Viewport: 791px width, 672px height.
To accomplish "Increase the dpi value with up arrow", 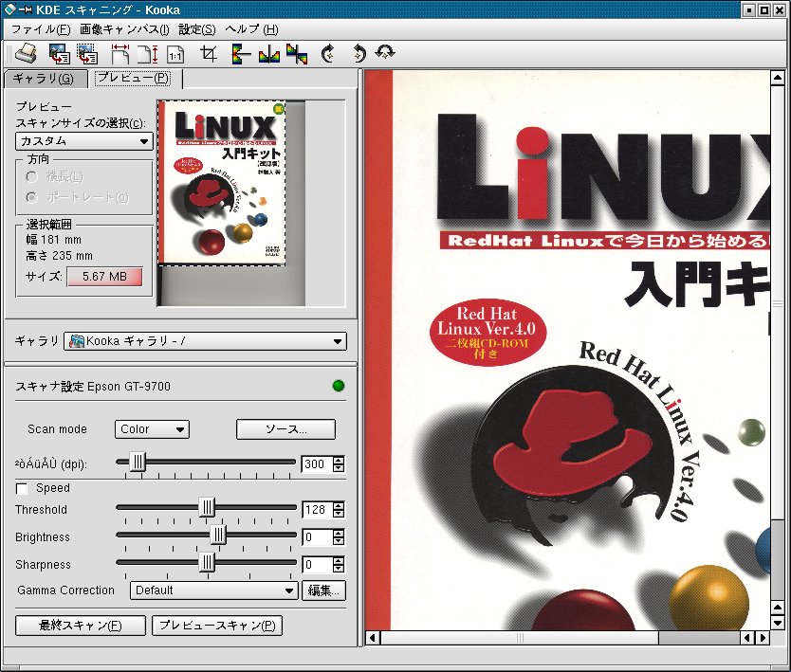I will [339, 460].
